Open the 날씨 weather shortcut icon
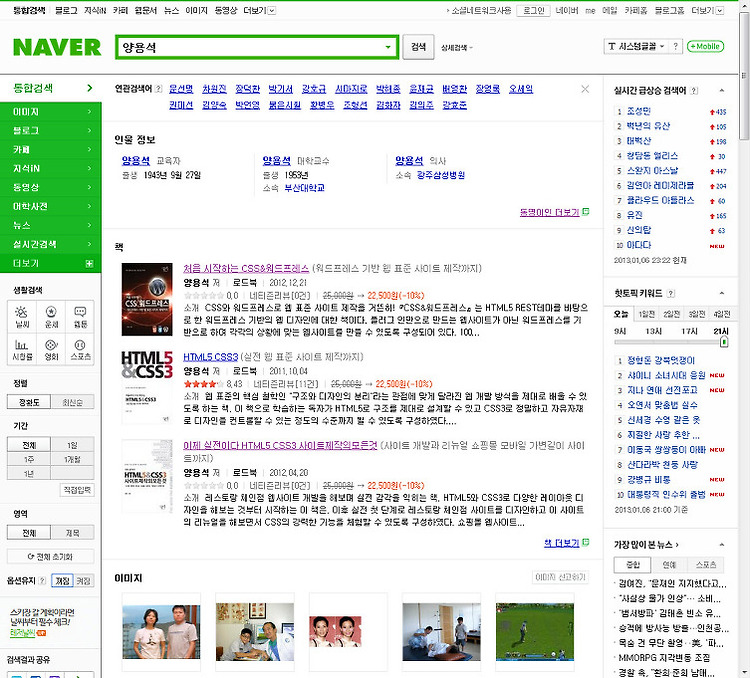The image size is (750, 678). (22, 317)
